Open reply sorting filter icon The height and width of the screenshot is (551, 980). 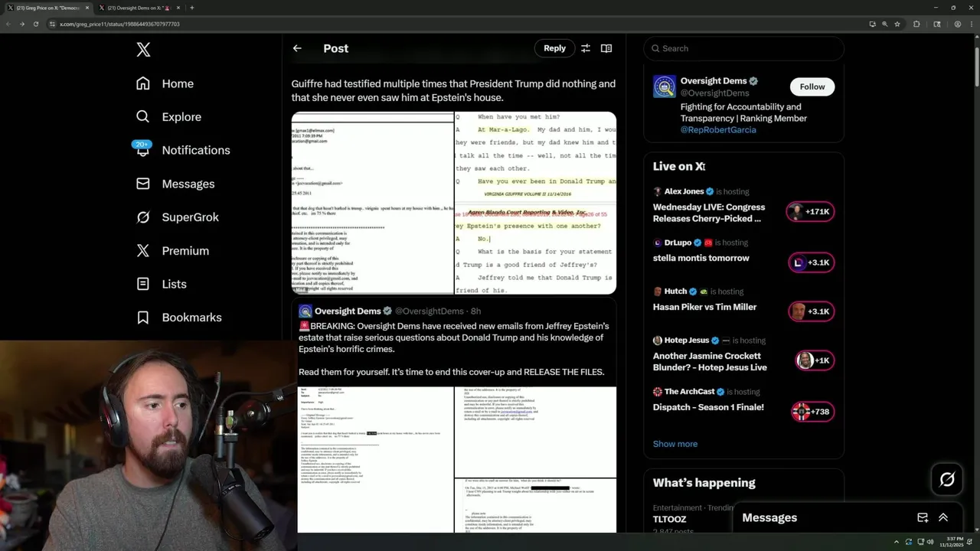585,48
